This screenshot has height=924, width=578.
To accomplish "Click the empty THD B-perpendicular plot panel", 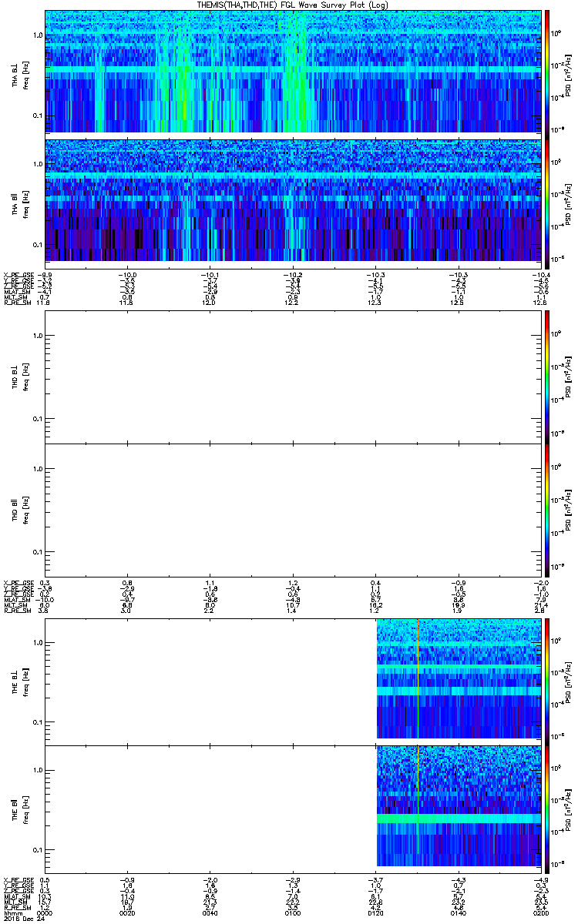I will tap(293, 377).
